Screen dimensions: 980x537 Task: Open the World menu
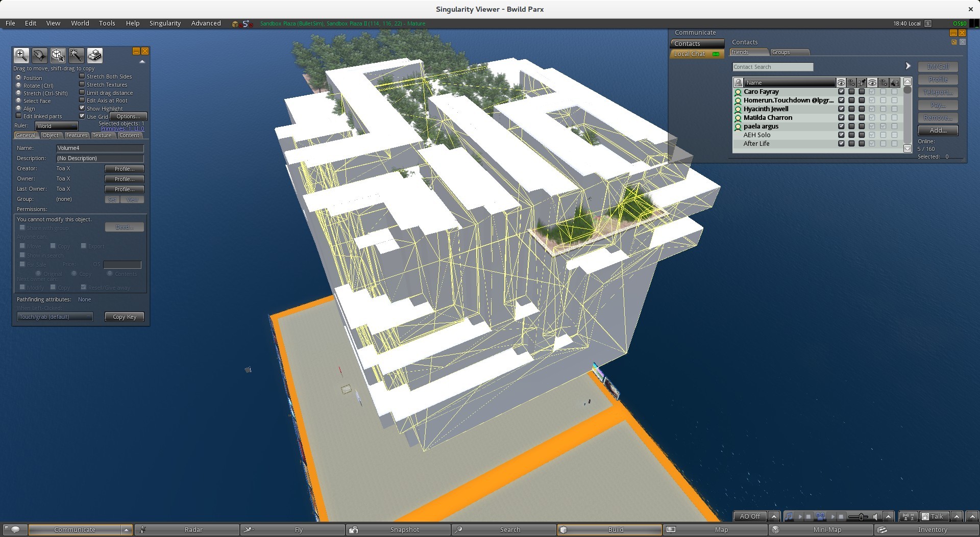80,23
